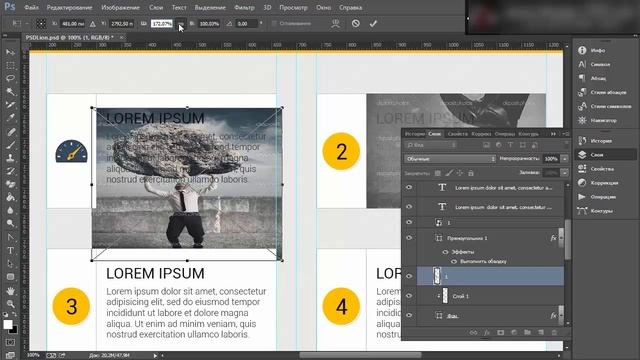
Task: Open the Layers panel flyout menu
Action: (567, 134)
